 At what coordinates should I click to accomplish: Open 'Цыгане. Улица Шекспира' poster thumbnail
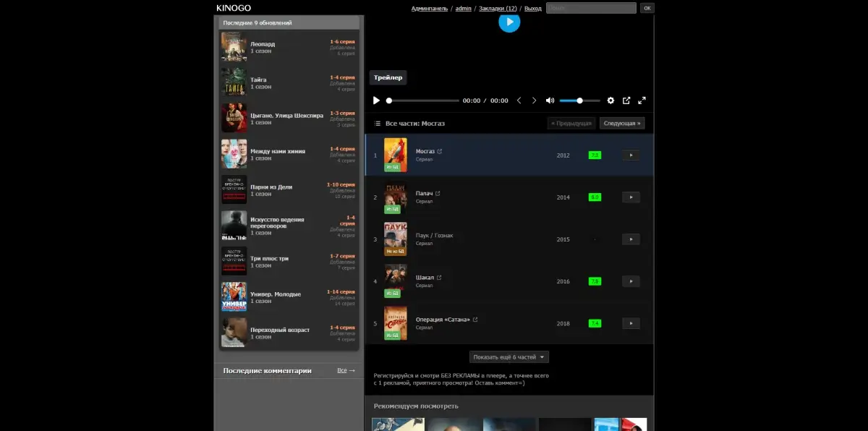[234, 117]
